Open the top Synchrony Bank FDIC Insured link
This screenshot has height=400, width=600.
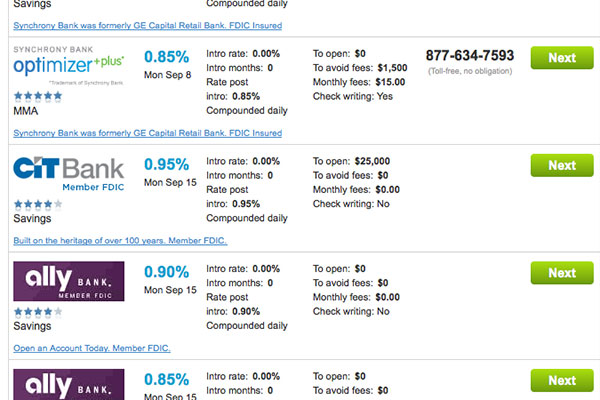[x=148, y=26]
